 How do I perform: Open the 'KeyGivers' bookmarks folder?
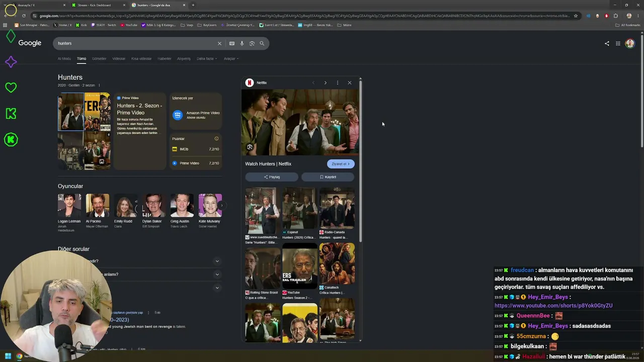(x=207, y=25)
